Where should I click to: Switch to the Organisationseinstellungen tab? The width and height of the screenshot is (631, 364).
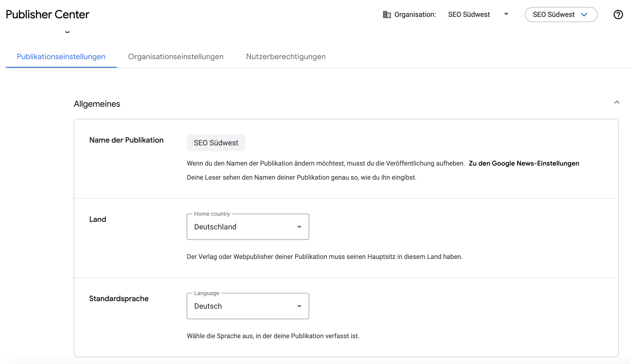[176, 57]
